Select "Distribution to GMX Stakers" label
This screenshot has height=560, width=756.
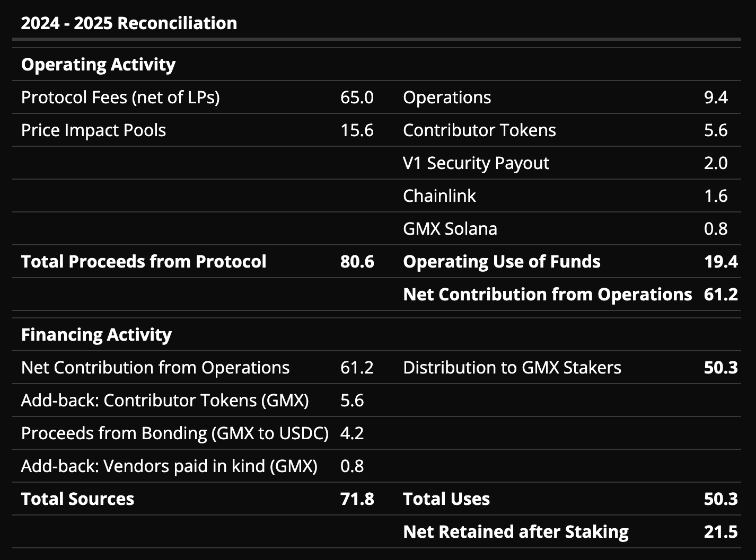point(512,368)
